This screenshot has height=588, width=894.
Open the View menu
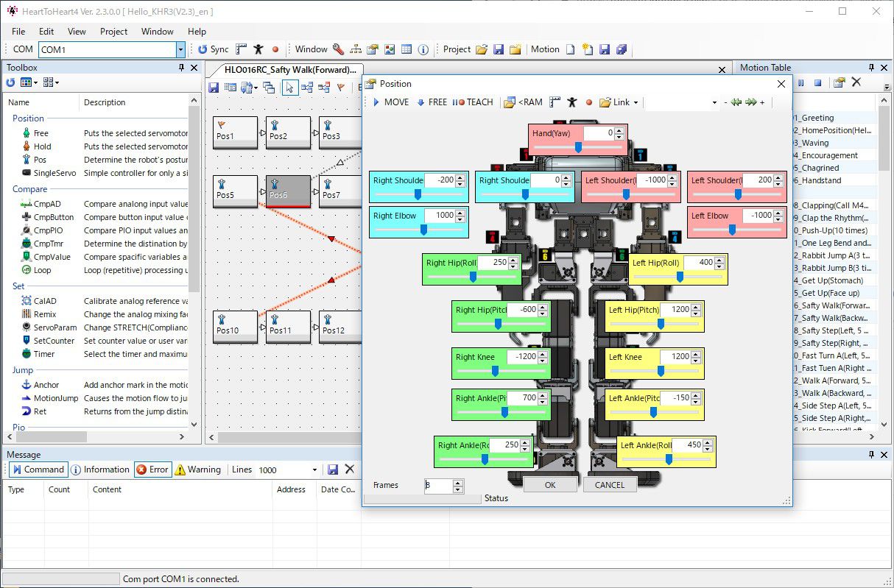click(x=77, y=32)
